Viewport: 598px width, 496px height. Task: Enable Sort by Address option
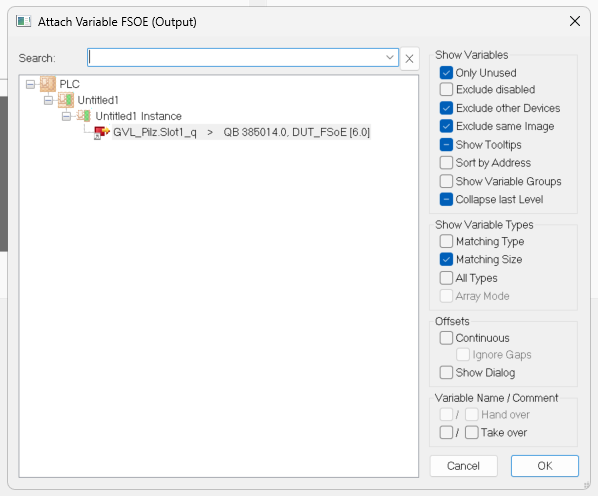point(446,163)
